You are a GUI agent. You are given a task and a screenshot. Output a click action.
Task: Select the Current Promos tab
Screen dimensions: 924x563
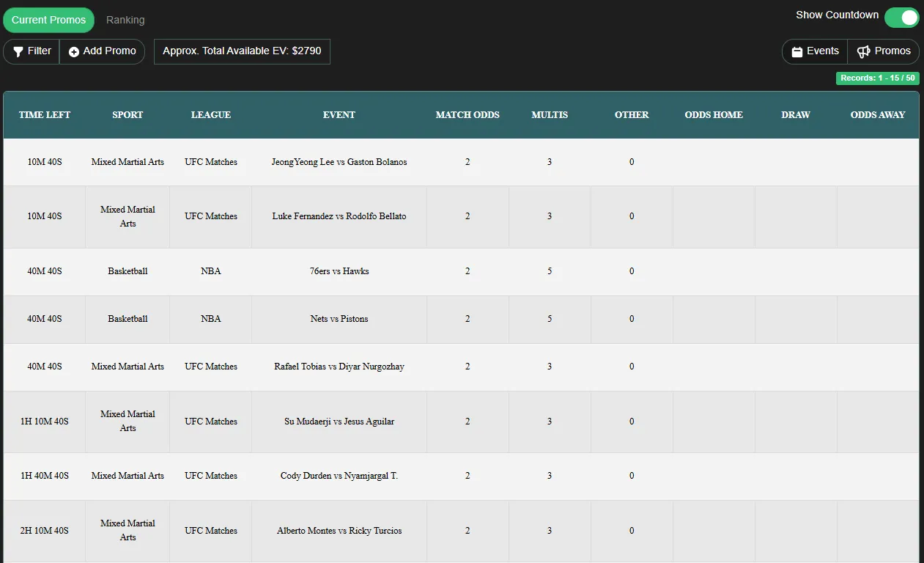(x=48, y=20)
